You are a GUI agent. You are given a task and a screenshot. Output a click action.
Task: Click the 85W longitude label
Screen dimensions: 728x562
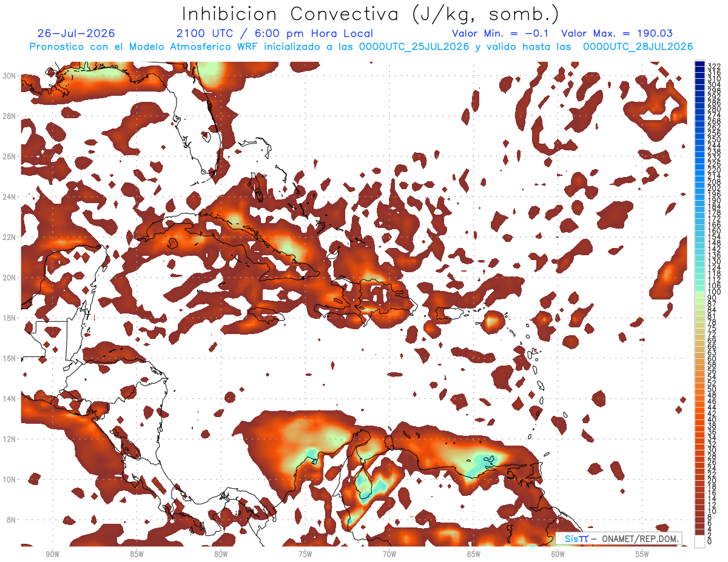136,554
